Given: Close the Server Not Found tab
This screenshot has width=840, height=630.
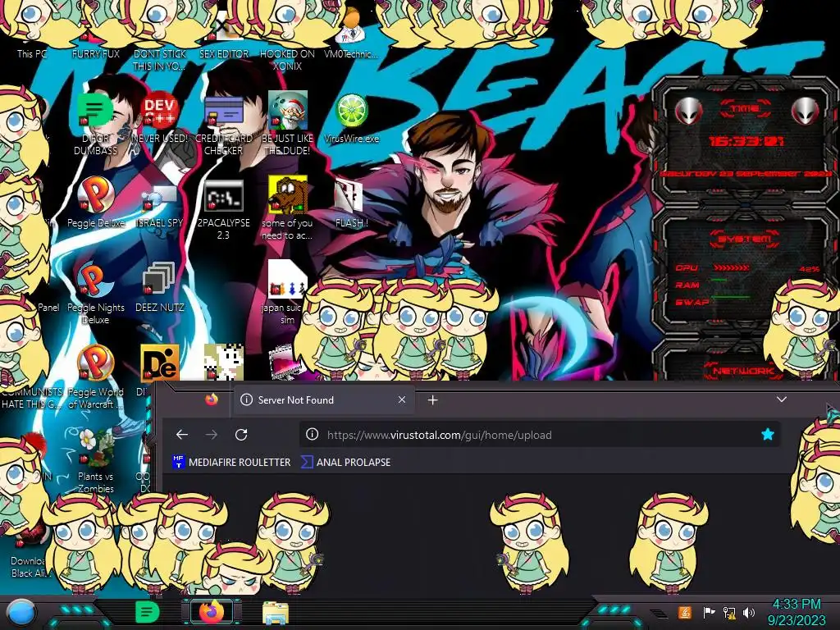Looking at the screenshot, I should (x=402, y=399).
